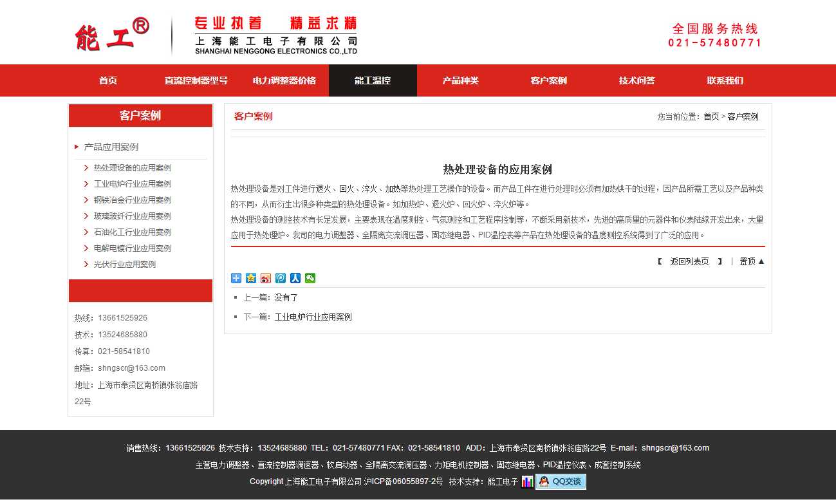836x504 pixels.
Task: Open 首页 in navigation bar
Action: point(108,80)
